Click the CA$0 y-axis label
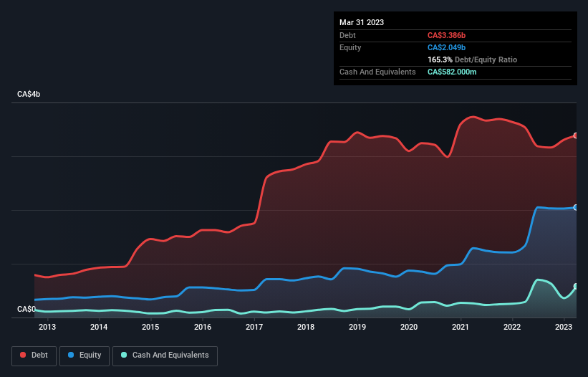The image size is (588, 377). click(26, 309)
